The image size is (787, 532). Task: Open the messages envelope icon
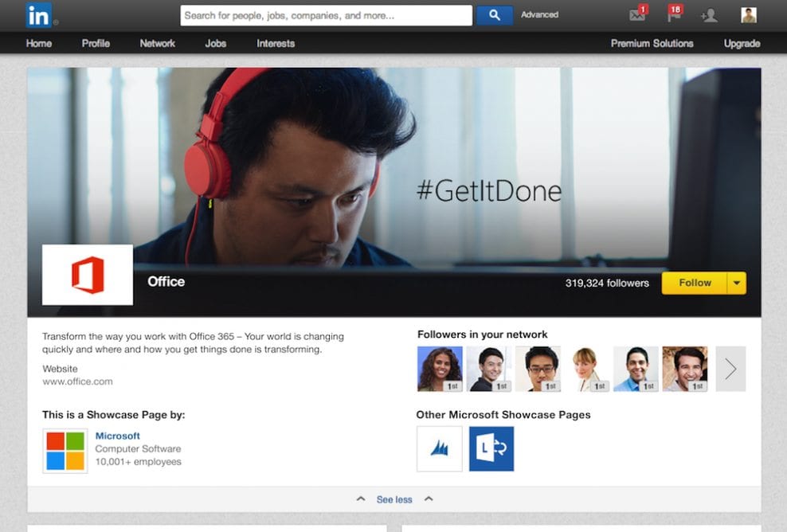point(637,14)
